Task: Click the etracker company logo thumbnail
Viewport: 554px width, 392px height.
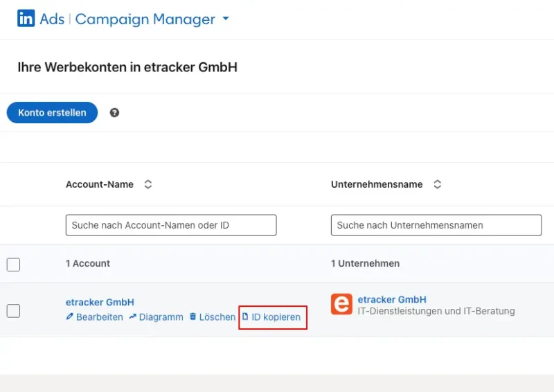Action: [341, 304]
